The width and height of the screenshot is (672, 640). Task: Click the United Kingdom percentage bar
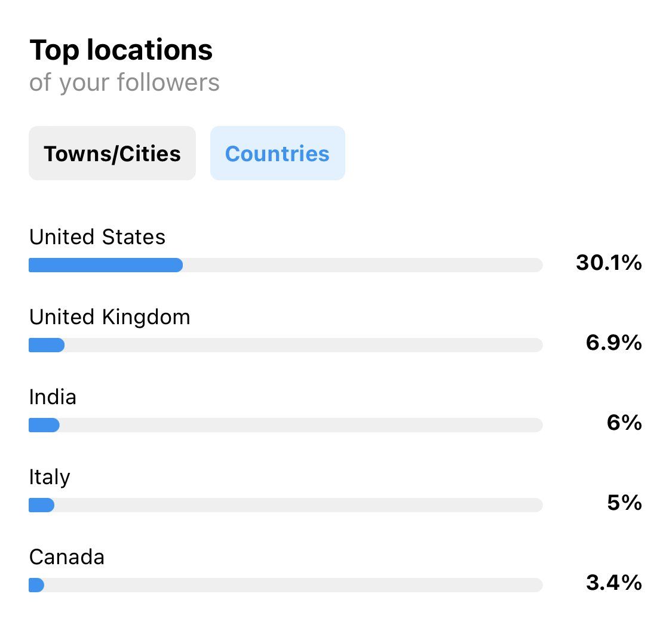coord(286,345)
